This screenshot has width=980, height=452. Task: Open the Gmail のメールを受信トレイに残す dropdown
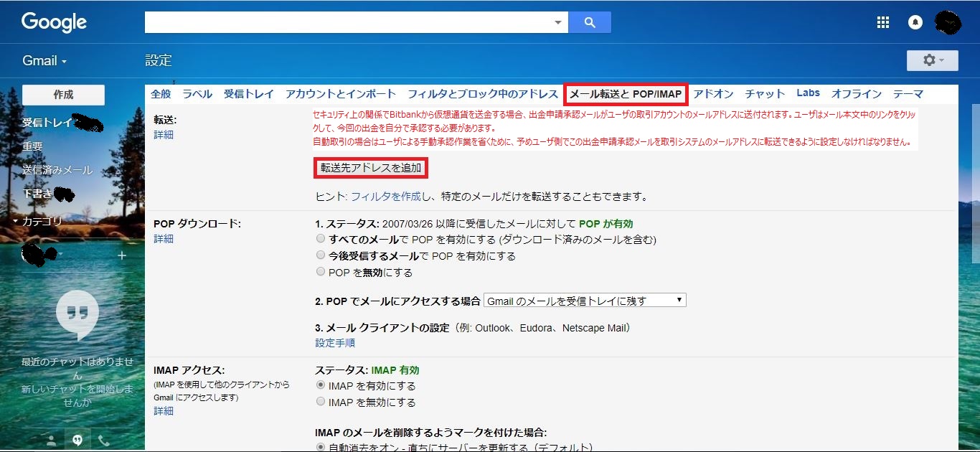click(585, 300)
